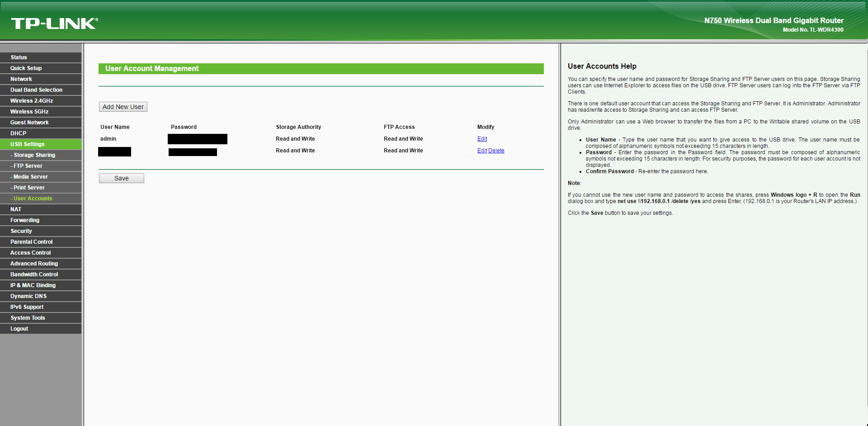Click the TP-LINK logo

[55, 24]
